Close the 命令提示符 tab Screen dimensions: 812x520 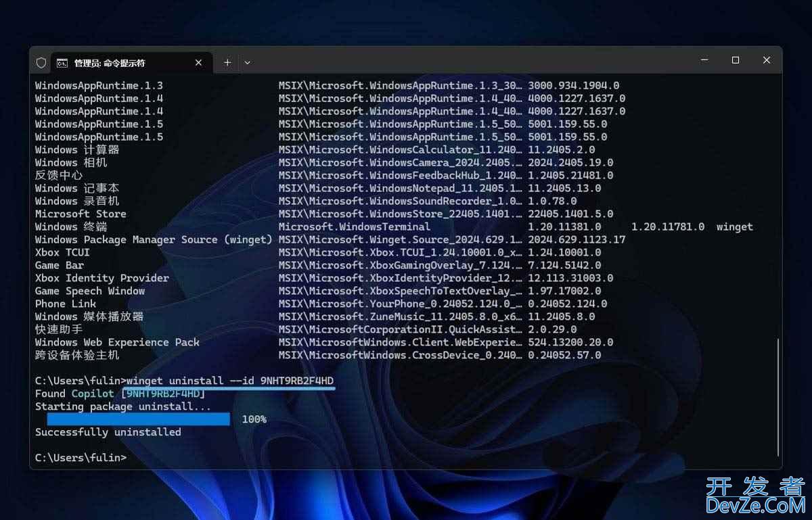(x=198, y=62)
